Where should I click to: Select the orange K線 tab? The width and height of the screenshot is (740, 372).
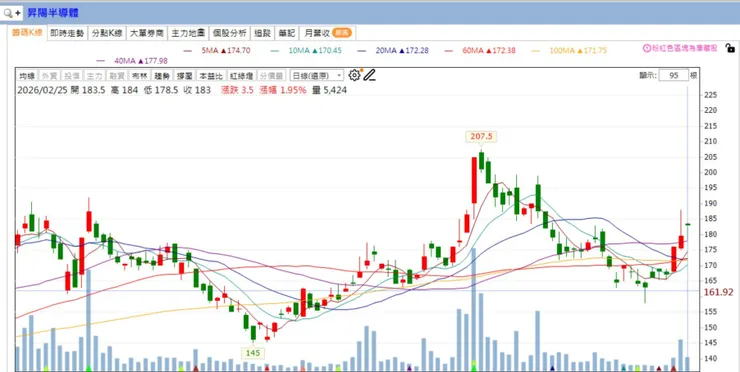[27, 33]
